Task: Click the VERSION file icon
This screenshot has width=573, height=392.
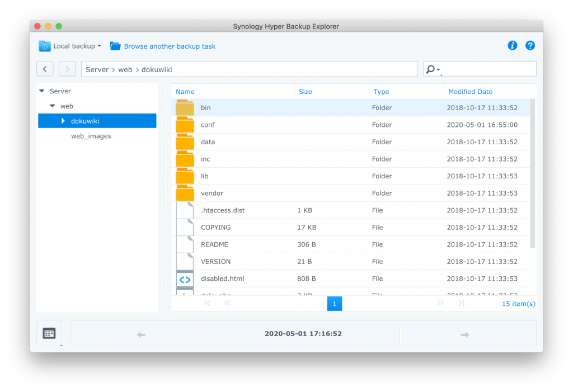Action: (x=185, y=262)
